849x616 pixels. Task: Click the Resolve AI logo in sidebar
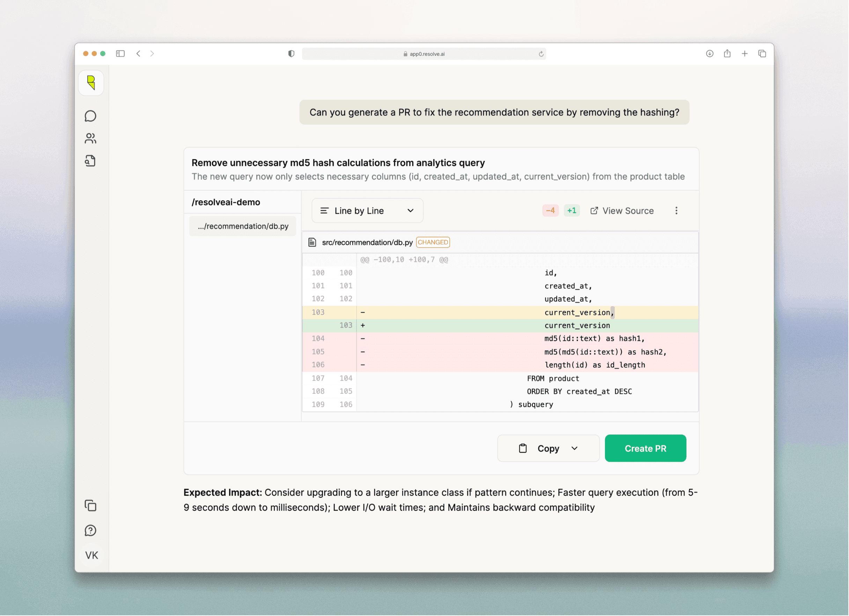point(91,83)
